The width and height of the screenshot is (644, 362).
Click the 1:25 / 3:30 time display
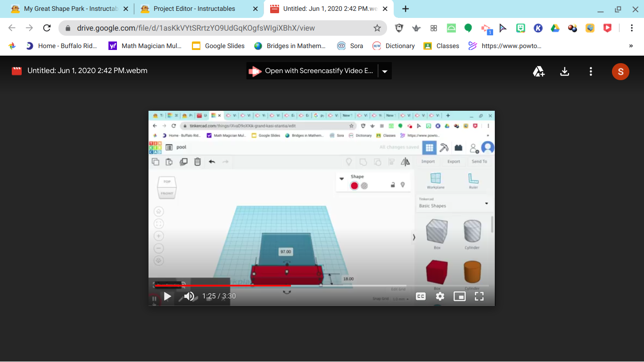(219, 296)
